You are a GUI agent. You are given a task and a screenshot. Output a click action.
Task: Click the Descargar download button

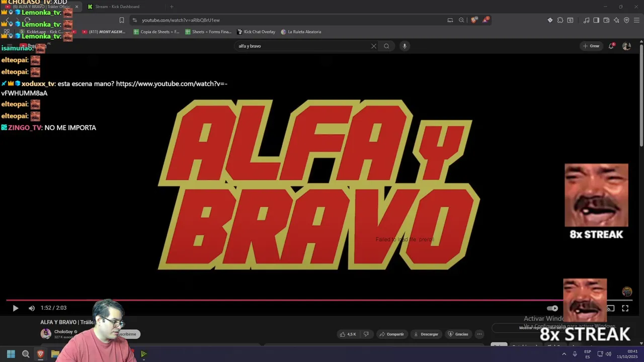point(426,334)
